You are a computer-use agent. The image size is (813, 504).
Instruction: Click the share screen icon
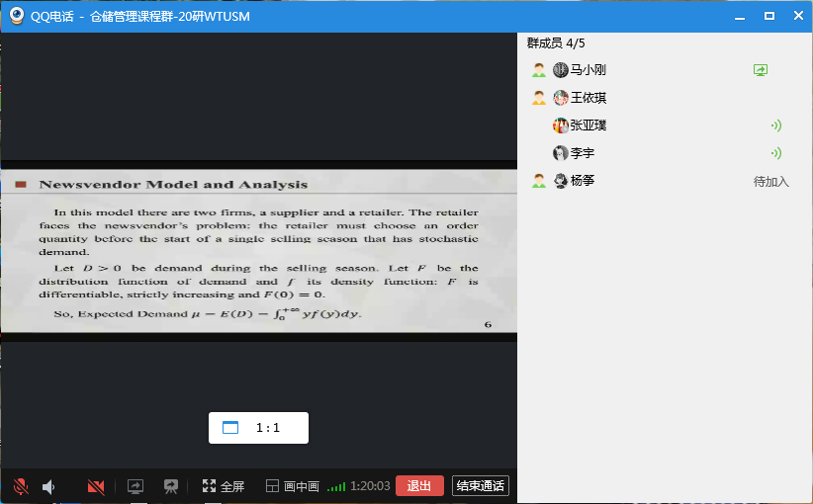coord(135,486)
